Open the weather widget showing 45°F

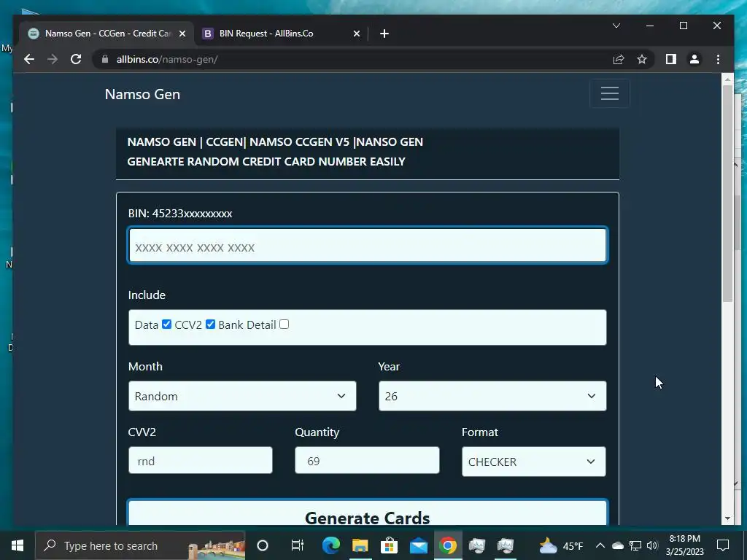point(561,545)
